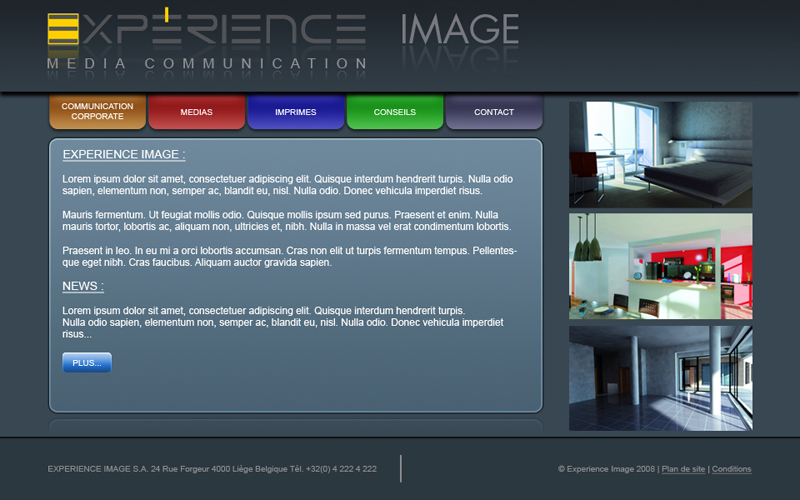Click the © Experience Image 2008 text
Viewport: 800px width, 500px height.
tap(606, 469)
